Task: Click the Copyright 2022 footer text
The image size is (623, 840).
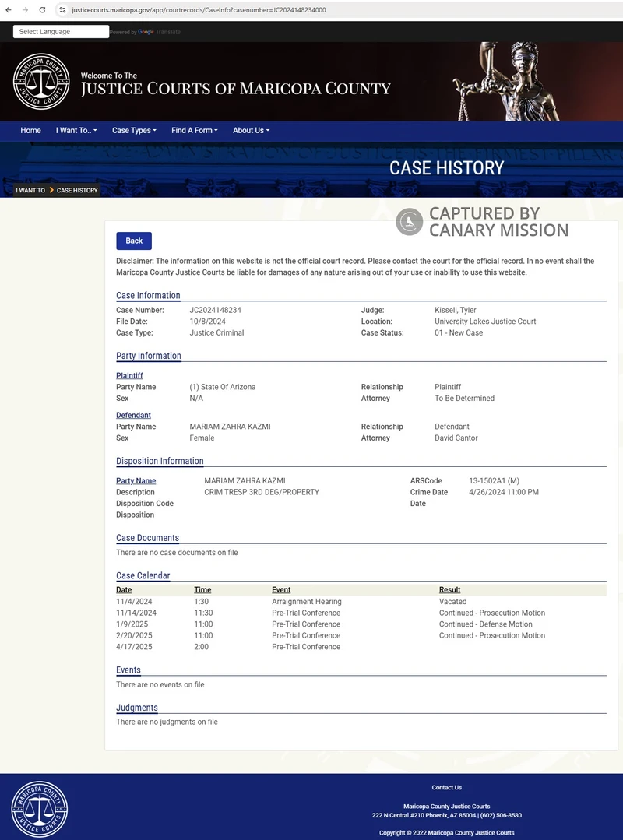Action: [447, 832]
